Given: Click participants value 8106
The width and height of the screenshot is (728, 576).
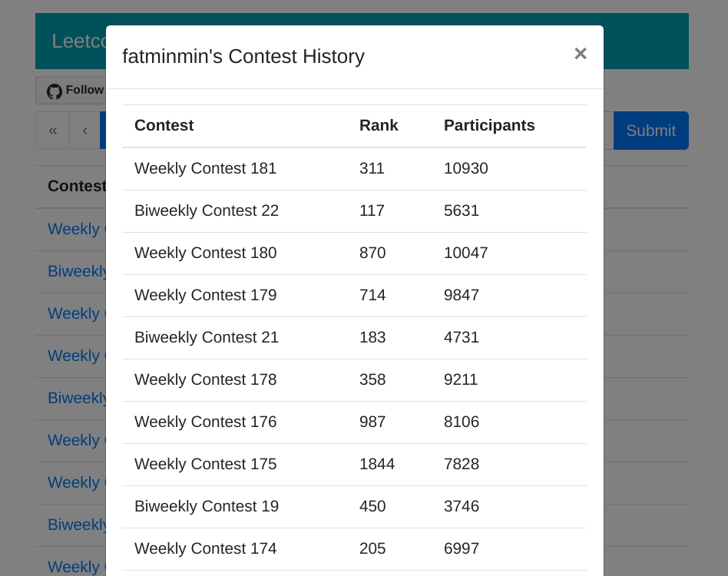Looking at the screenshot, I should [461, 422].
